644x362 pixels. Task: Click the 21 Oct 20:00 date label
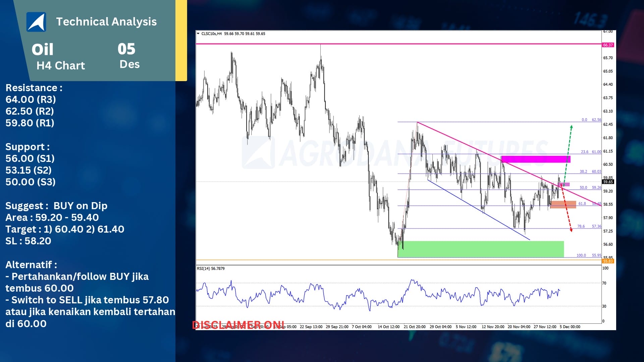tap(414, 327)
